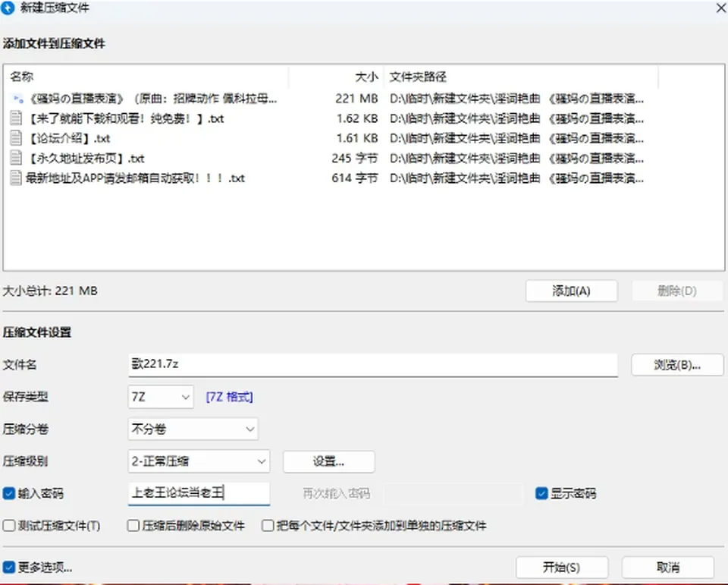The image size is (728, 585).
Task: Click the 614 字节 size cell
Action: (355, 178)
